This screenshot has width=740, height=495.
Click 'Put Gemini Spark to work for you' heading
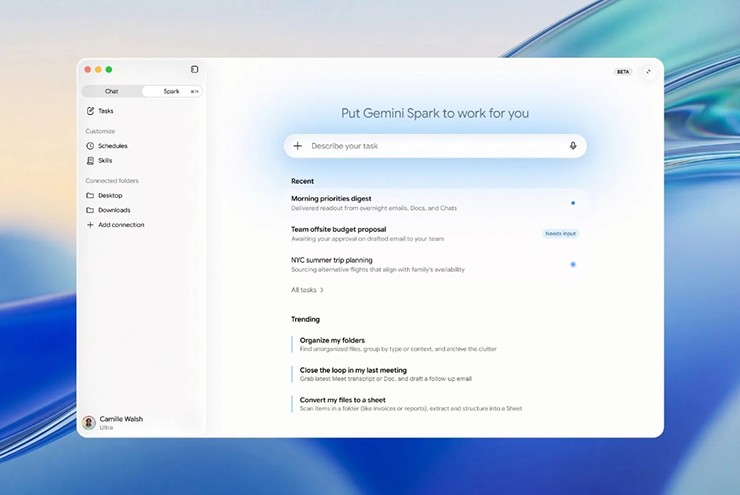pyautogui.click(x=435, y=113)
